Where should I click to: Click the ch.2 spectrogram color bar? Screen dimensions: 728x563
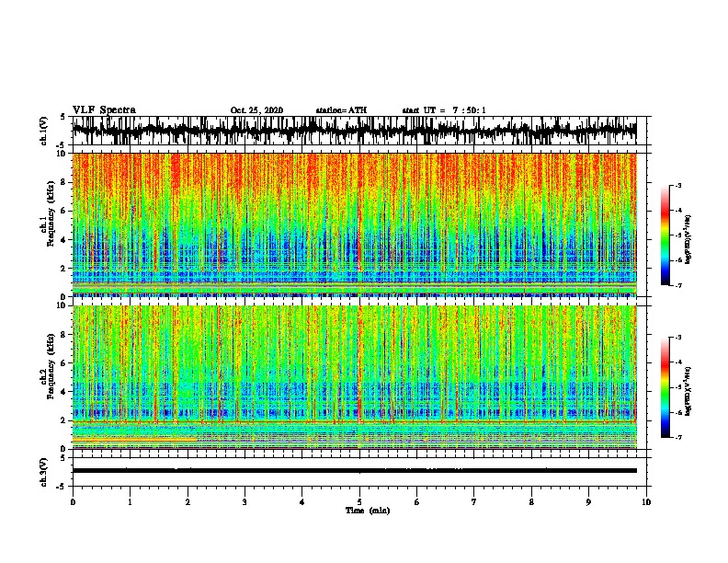click(665, 387)
